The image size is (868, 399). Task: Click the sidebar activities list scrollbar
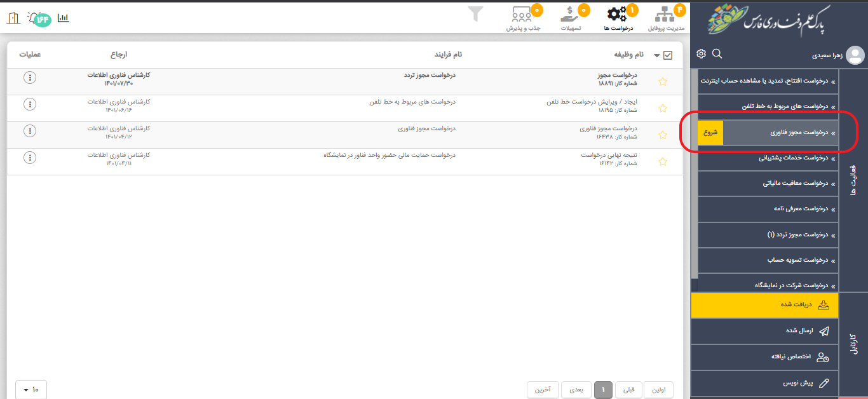coord(694,172)
